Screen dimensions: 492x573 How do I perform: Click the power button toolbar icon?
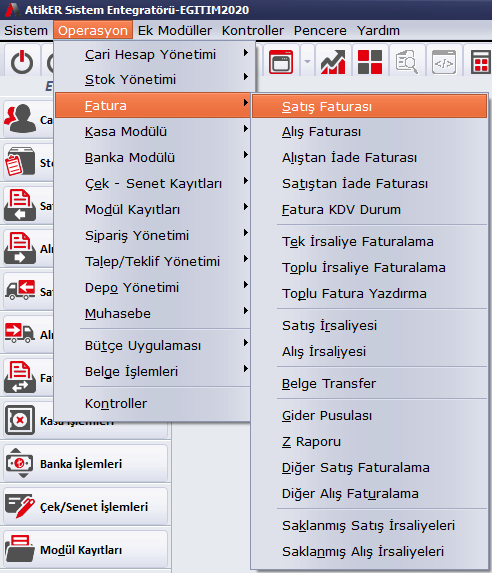tap(22, 61)
